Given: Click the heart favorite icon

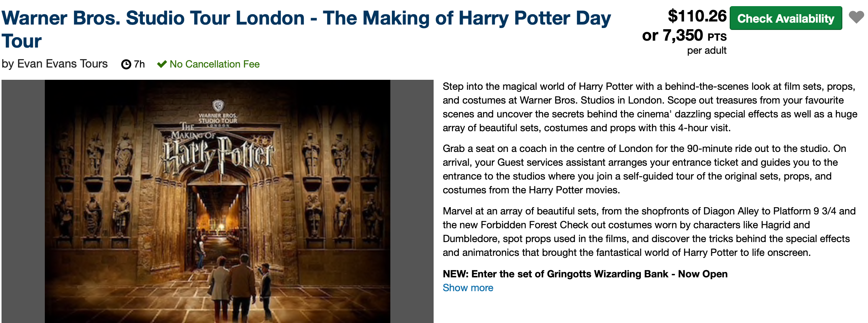Looking at the screenshot, I should [x=856, y=17].
